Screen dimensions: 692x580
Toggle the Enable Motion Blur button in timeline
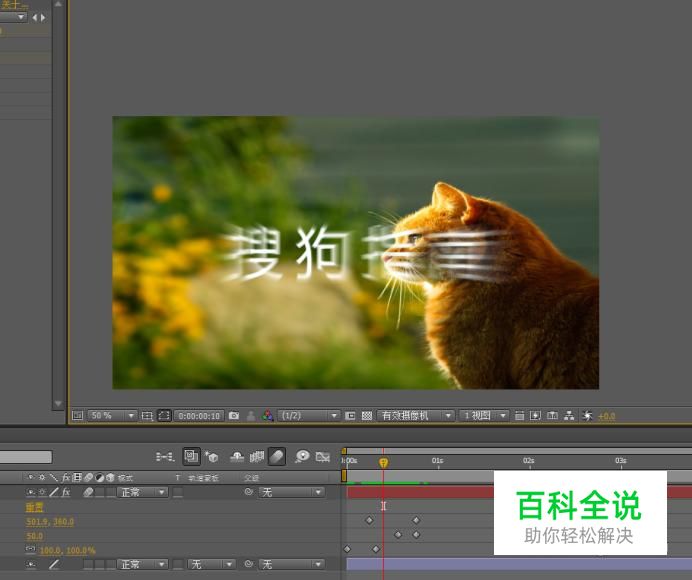click(x=277, y=456)
